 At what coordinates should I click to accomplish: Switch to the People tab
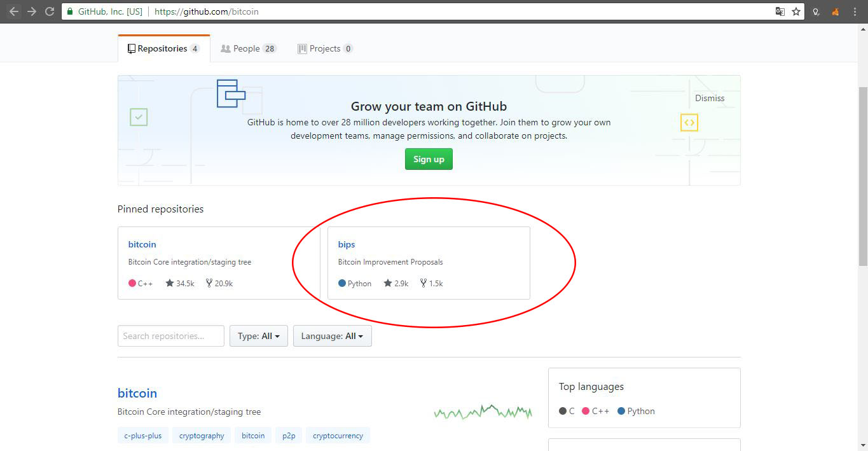248,48
